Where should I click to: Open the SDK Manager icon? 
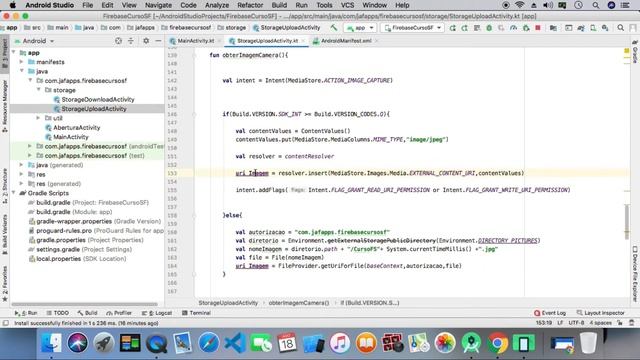click(605, 28)
